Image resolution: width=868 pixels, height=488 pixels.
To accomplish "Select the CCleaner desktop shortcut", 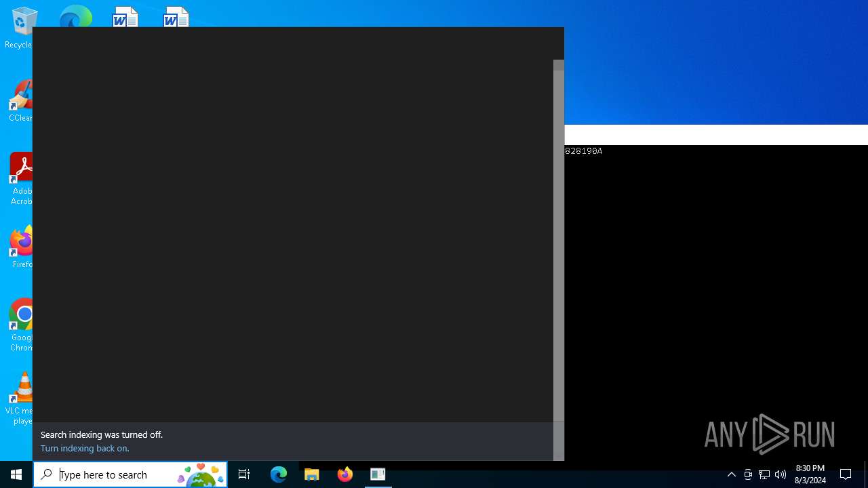I will coord(20,101).
